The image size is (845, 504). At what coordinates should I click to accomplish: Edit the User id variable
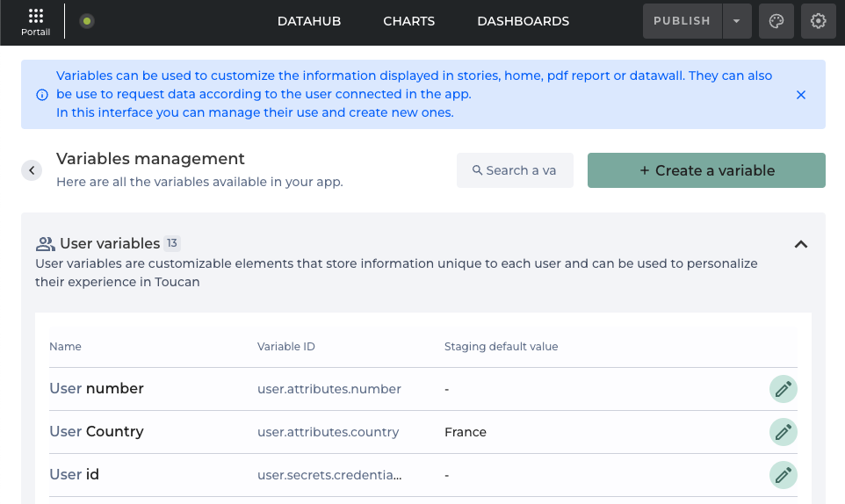(x=783, y=475)
